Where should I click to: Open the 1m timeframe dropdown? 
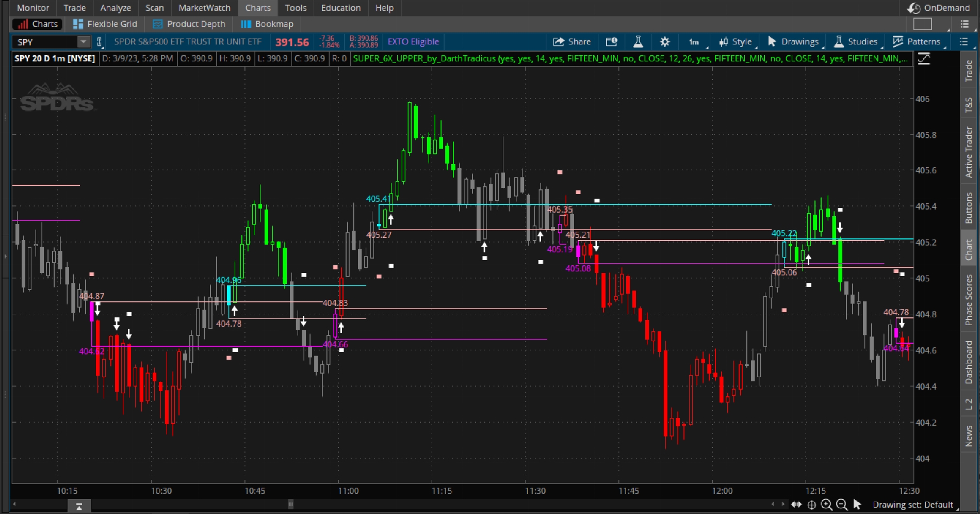(x=694, y=42)
